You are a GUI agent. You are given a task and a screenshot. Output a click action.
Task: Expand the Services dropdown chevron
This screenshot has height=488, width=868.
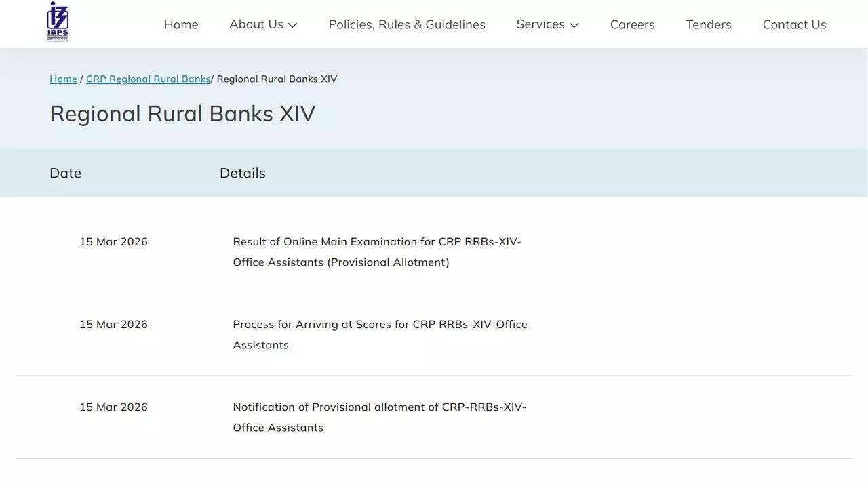(574, 25)
